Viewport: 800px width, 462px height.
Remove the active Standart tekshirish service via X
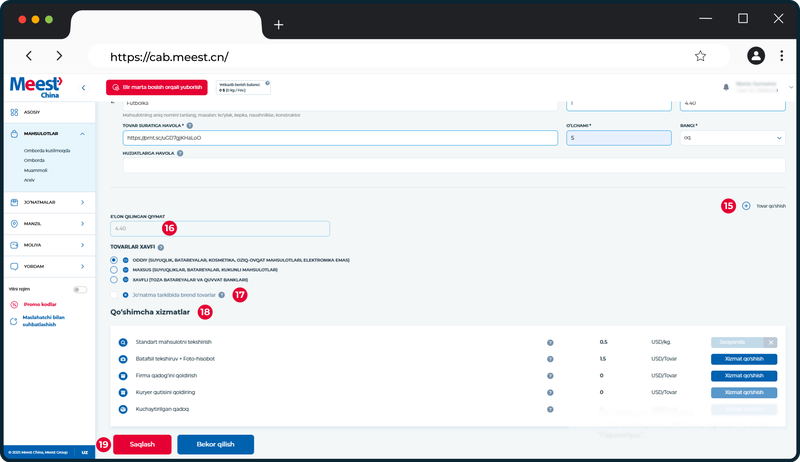[771, 343]
